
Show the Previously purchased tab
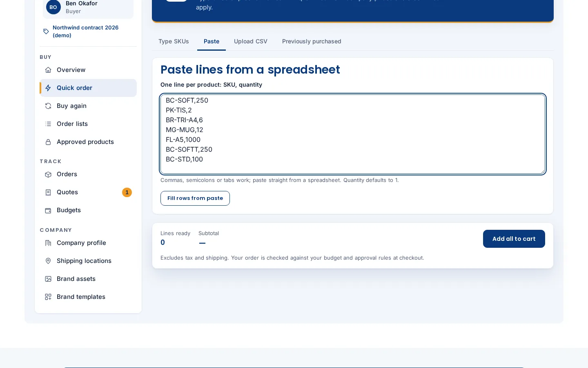312,41
